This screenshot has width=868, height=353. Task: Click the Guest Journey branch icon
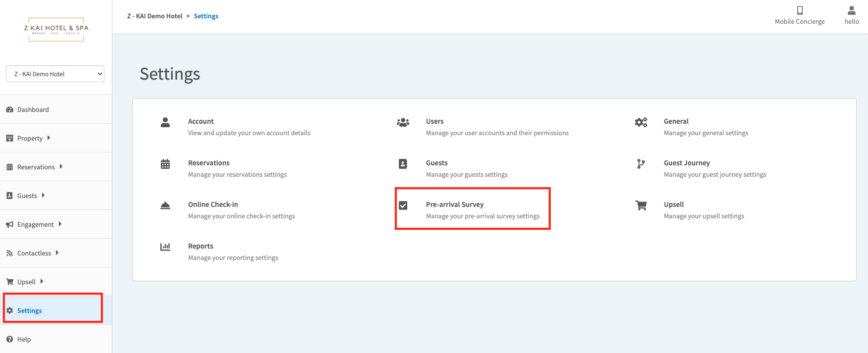(641, 164)
